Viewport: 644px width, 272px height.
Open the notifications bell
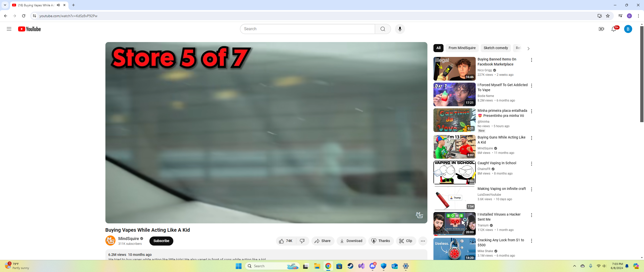614,29
